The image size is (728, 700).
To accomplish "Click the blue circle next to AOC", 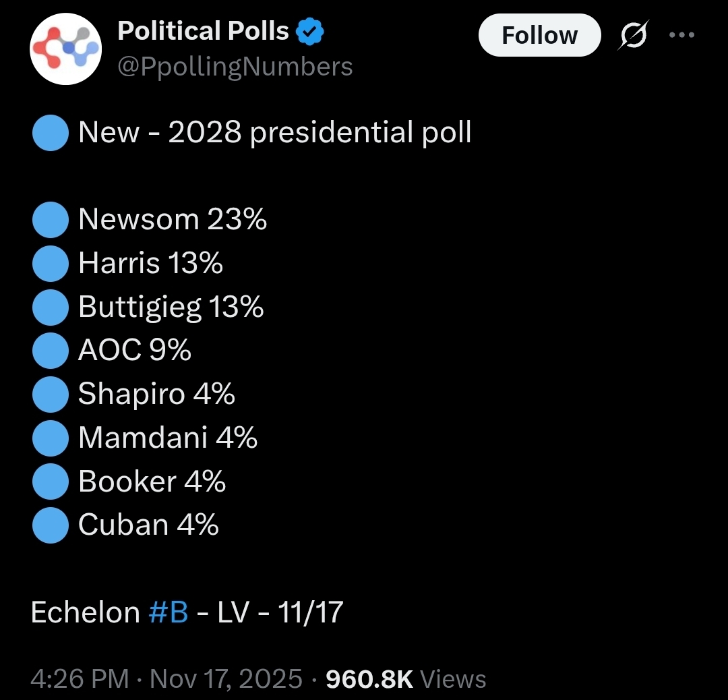I will tap(50, 351).
